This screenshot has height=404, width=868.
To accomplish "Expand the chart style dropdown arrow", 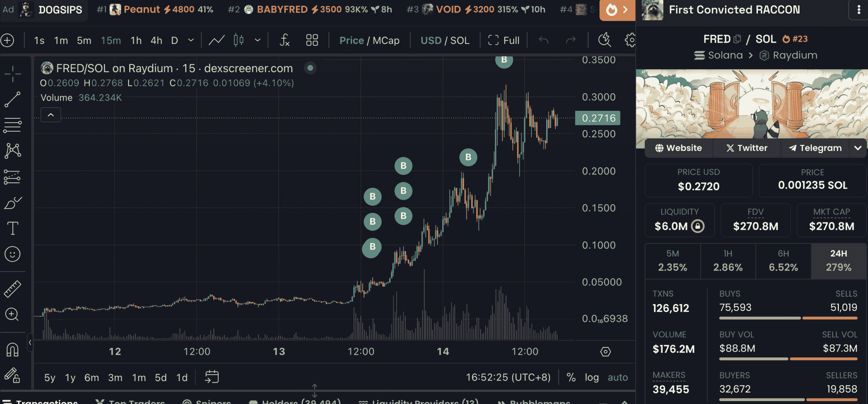I will pyautogui.click(x=258, y=40).
